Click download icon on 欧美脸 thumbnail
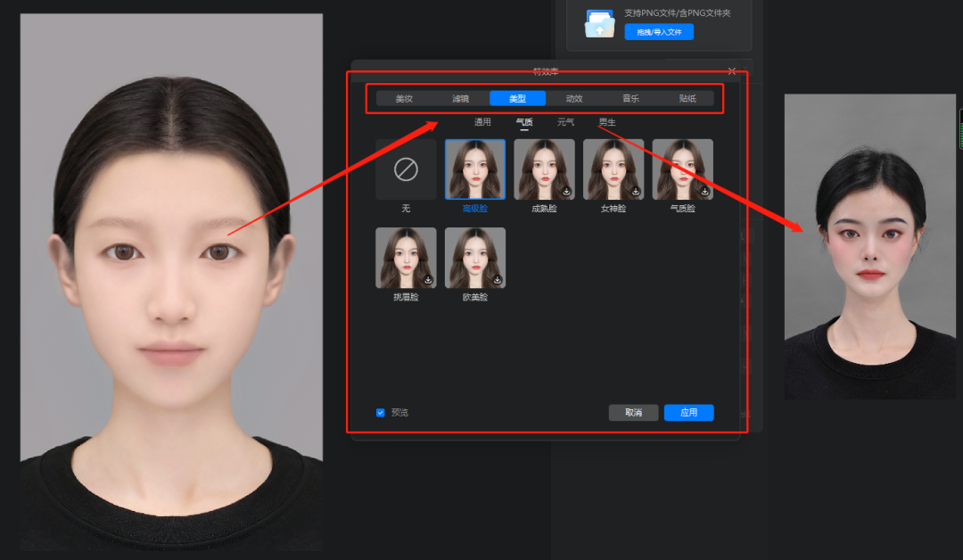The height and width of the screenshot is (560, 963). point(498,280)
